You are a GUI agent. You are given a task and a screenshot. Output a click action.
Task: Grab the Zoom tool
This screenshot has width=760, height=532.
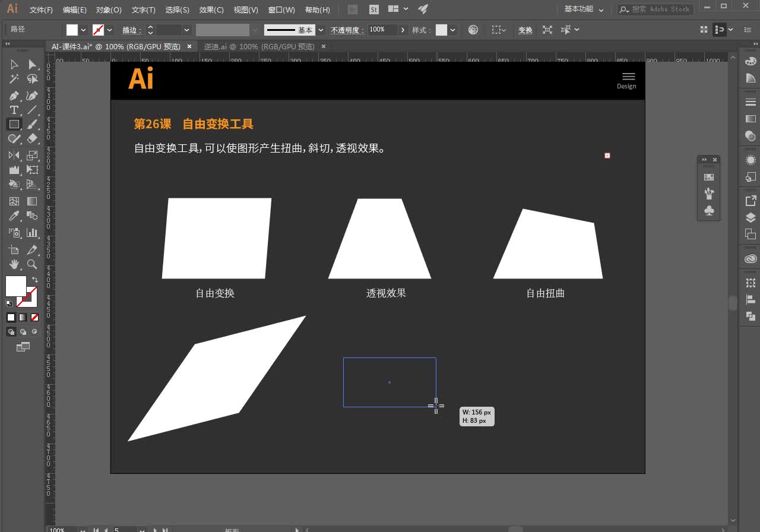pyautogui.click(x=32, y=264)
